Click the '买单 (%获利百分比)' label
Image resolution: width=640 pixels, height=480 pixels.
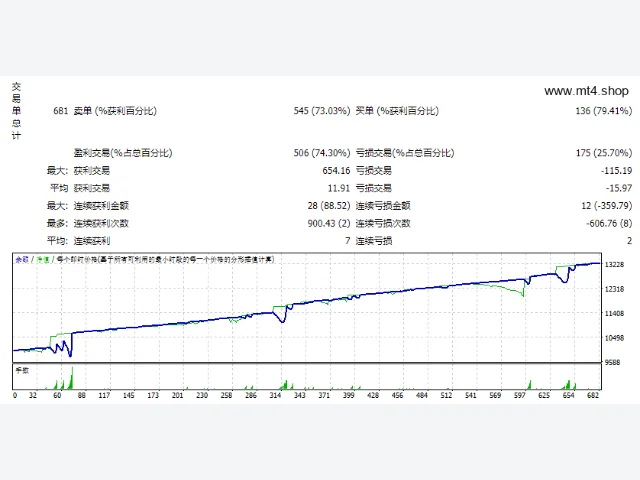point(397,111)
